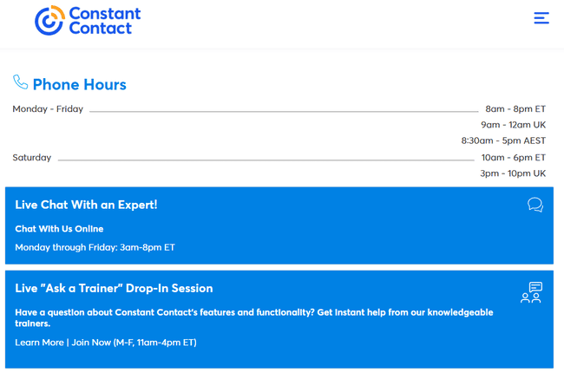Open the hamburger navigation menu
The image size is (564, 392).
541,18
